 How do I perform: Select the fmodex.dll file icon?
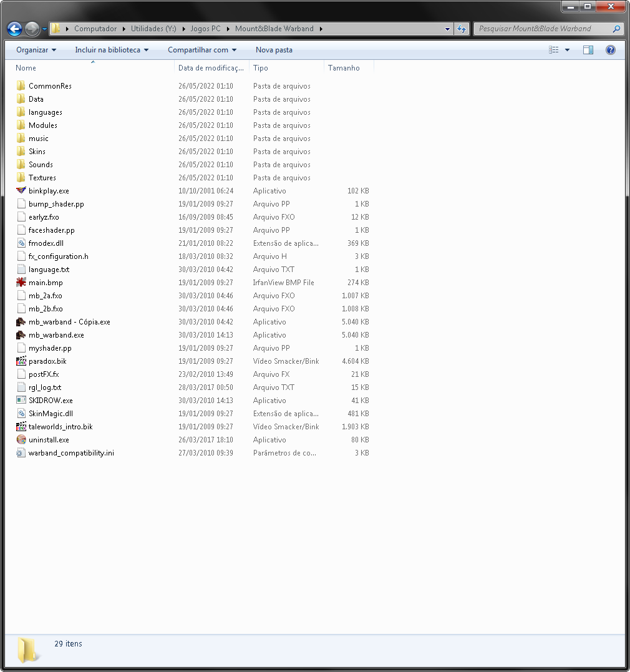click(21, 243)
